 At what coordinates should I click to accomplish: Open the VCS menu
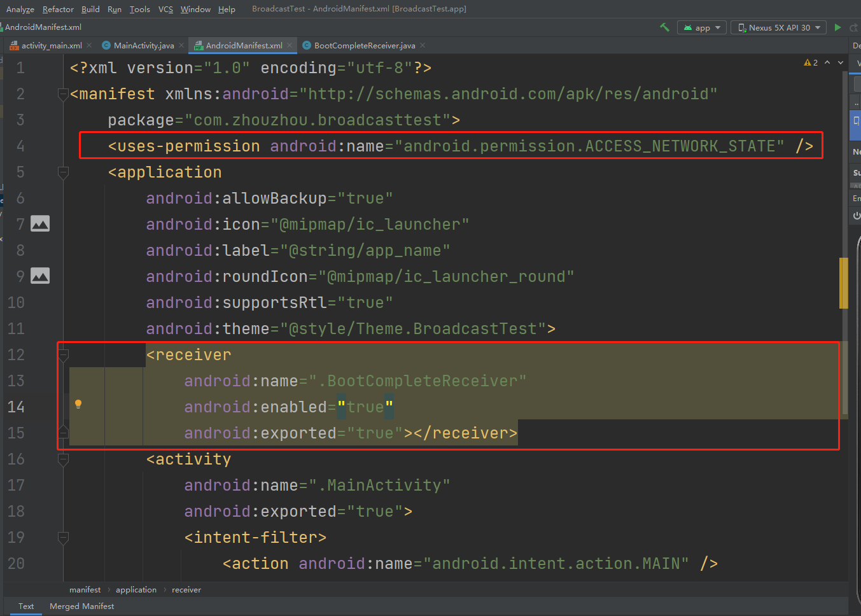tap(165, 9)
